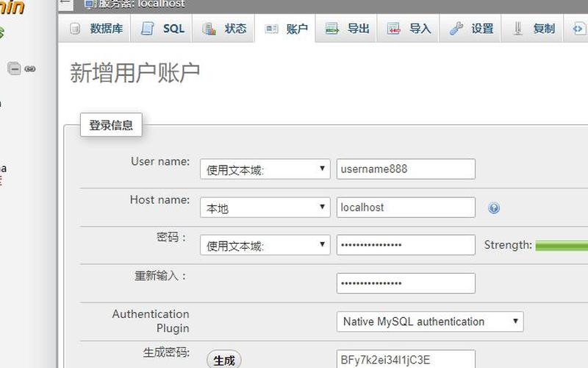The height and width of the screenshot is (368, 588).
Task: Click the Authentication Plugin label
Action: tap(151, 321)
